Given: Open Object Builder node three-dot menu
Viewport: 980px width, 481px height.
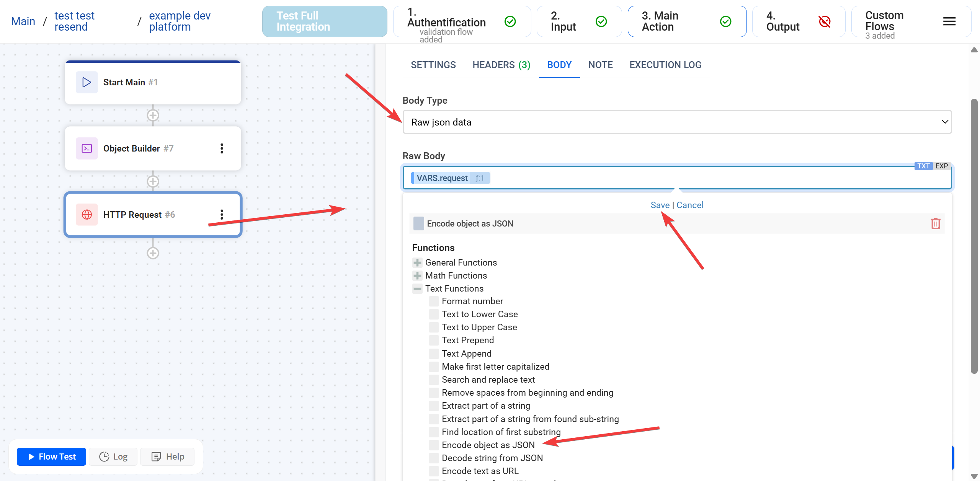Looking at the screenshot, I should (x=222, y=148).
